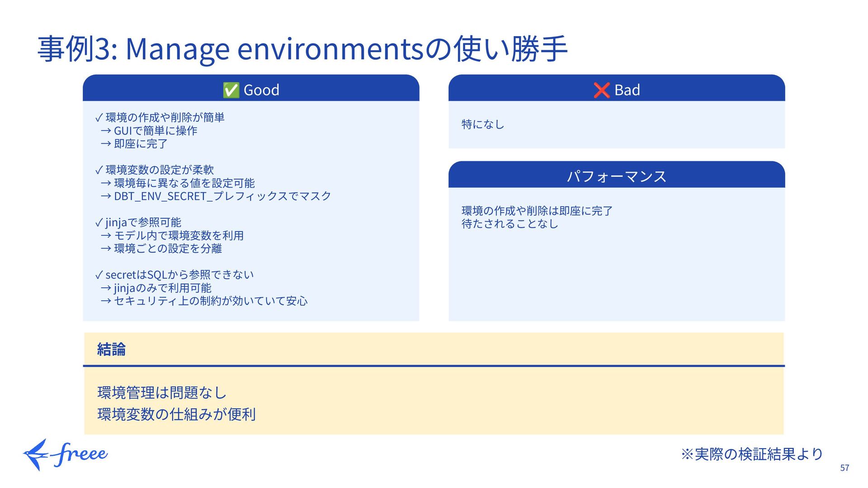868x488 pixels.
Task: Click the line DBT_ENV_SECRET_プレフィックスでマスク
Action: point(222,196)
